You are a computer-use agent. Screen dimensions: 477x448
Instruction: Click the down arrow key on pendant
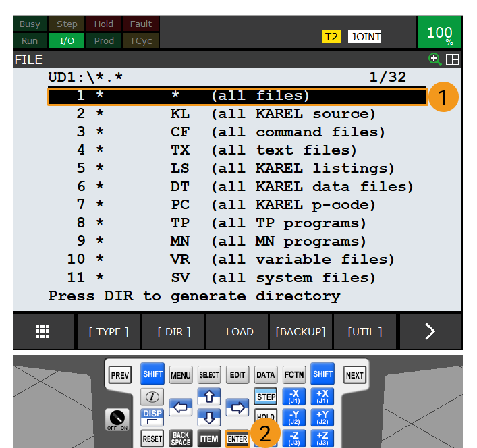pyautogui.click(x=209, y=417)
